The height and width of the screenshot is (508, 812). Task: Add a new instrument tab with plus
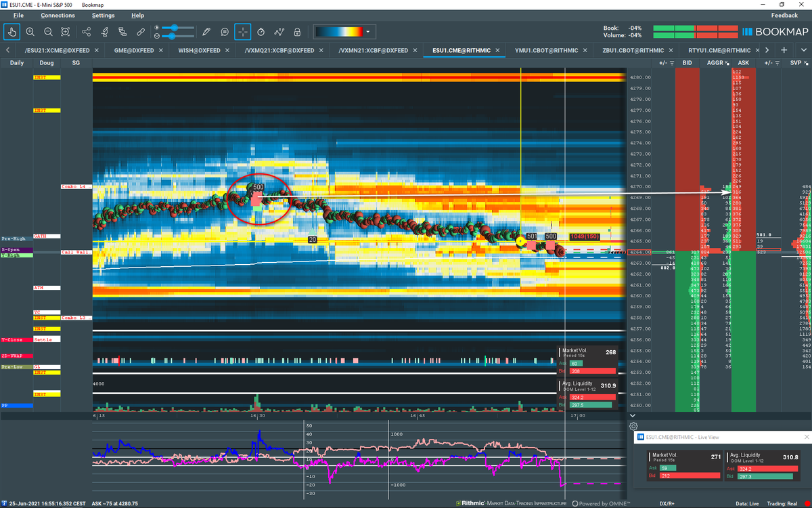[x=784, y=50]
